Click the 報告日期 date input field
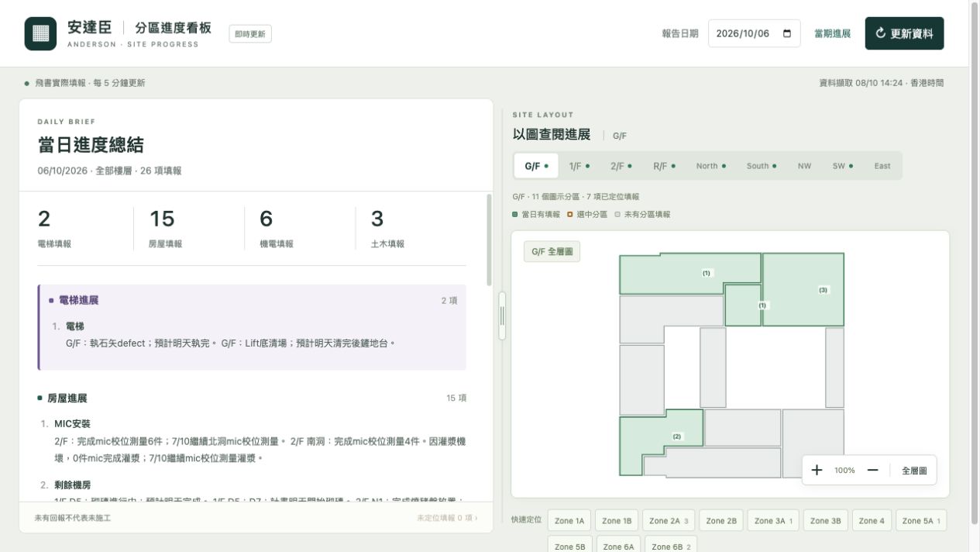Image resolution: width=980 pixels, height=552 pixels. (754, 33)
